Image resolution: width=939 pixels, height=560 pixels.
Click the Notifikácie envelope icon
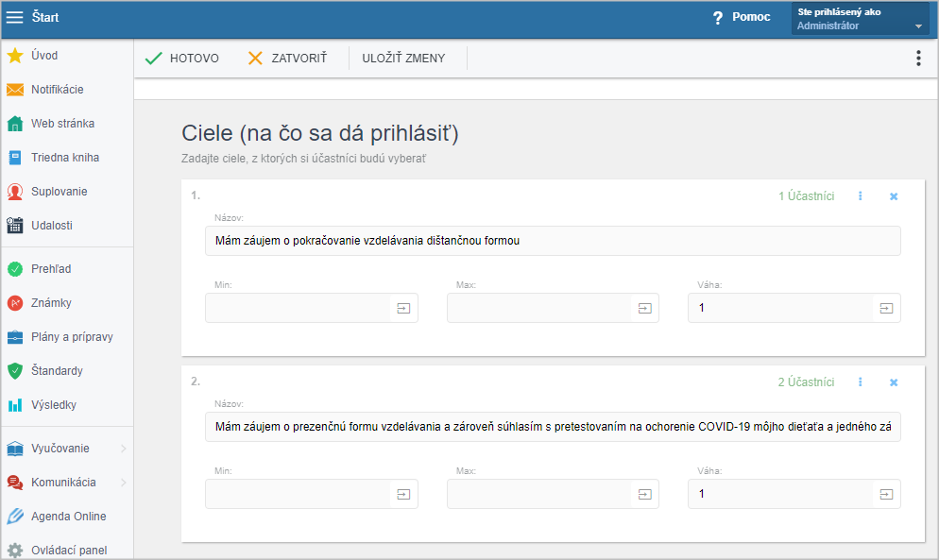pos(15,90)
